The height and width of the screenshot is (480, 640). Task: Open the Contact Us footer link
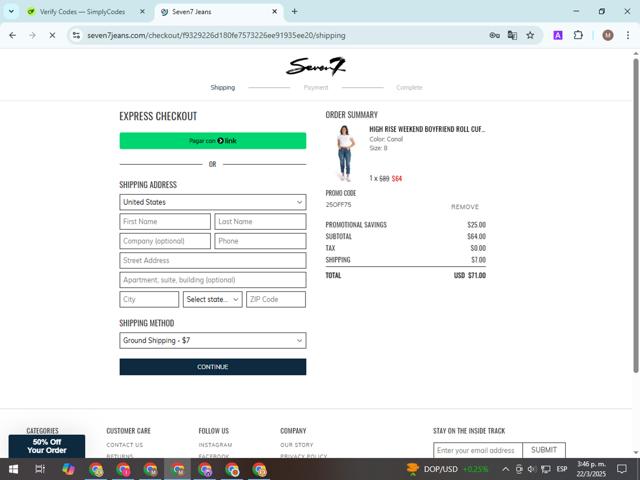pos(125,445)
